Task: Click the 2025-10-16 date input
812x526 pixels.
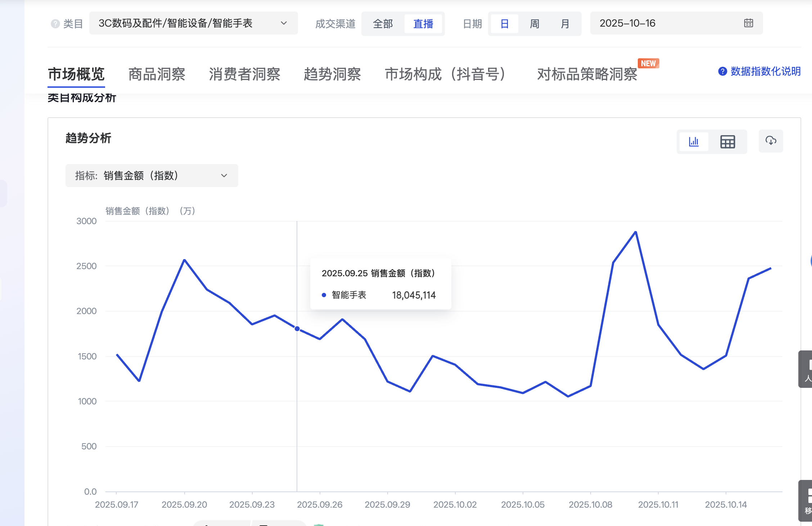Action: click(x=676, y=23)
